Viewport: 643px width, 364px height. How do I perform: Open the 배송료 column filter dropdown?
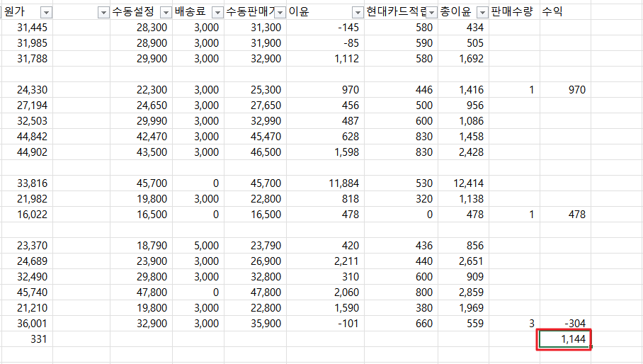click(x=217, y=13)
